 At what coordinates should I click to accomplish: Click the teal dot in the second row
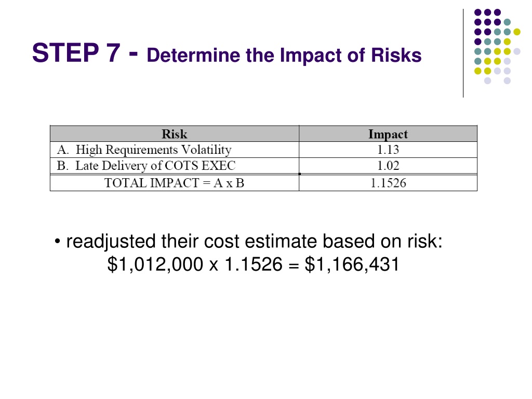click(x=507, y=22)
